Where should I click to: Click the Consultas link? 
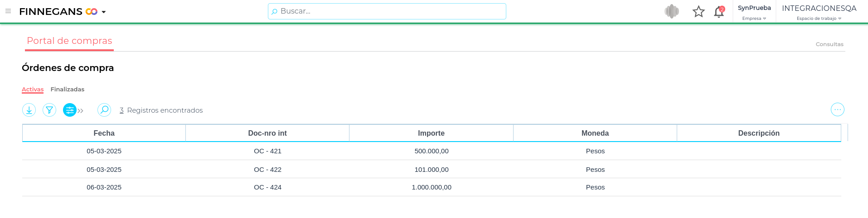829,44
